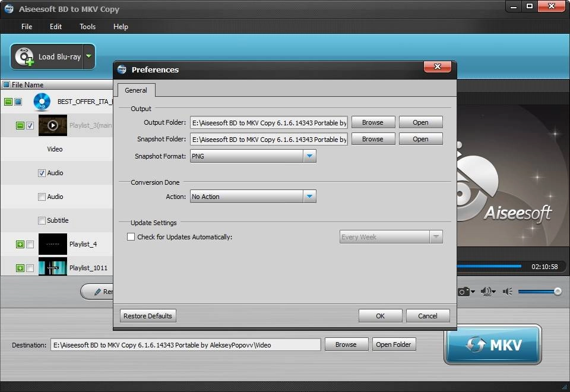Minimize the Aiseesoft main window

[x=513, y=6]
